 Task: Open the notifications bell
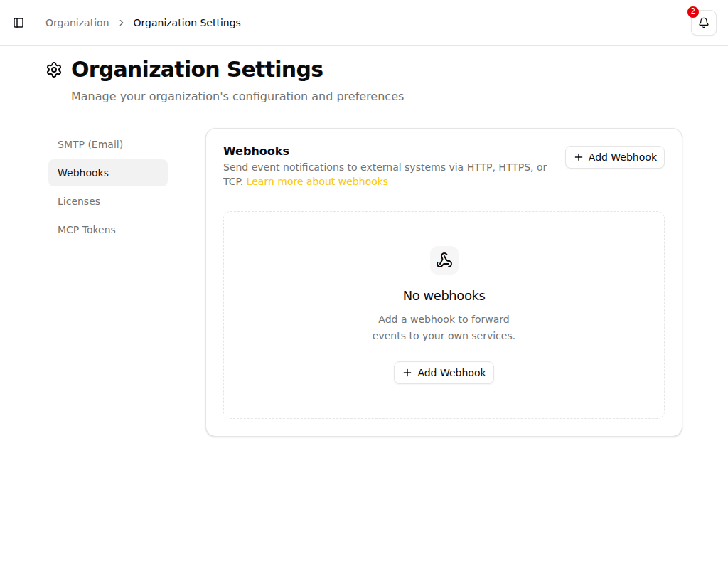point(703,23)
